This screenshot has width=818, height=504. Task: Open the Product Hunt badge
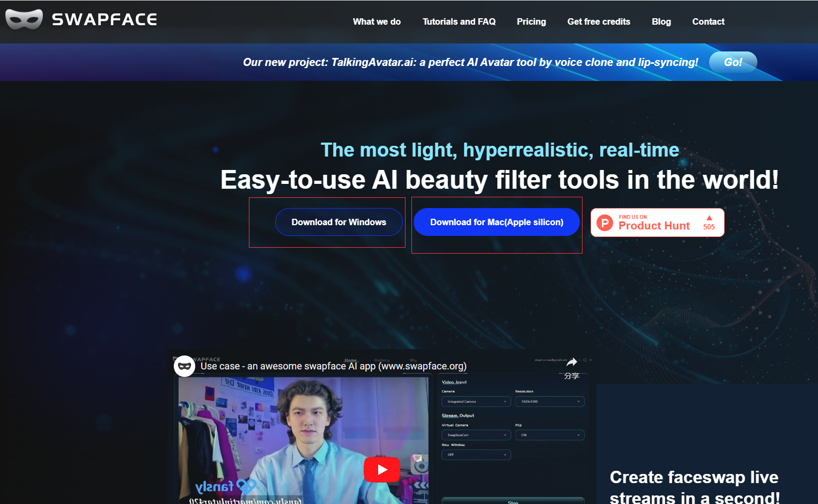(x=658, y=223)
